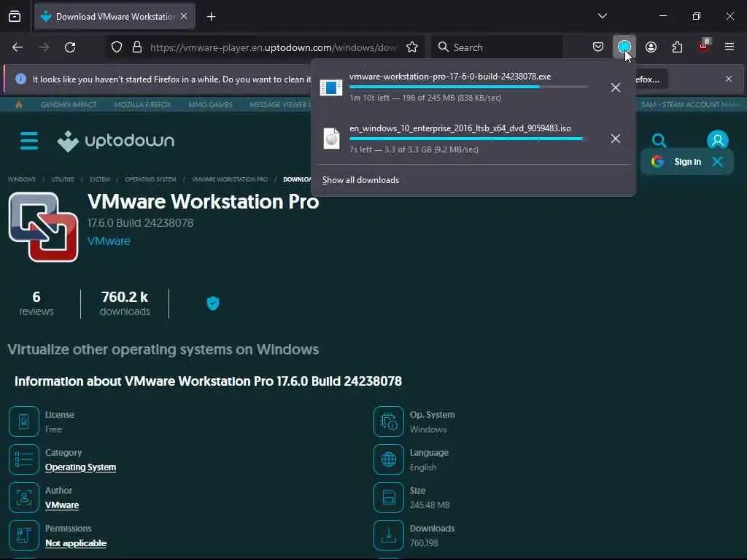Click the Downloads count icon
Image resolution: width=747 pixels, height=560 pixels.
(x=389, y=534)
